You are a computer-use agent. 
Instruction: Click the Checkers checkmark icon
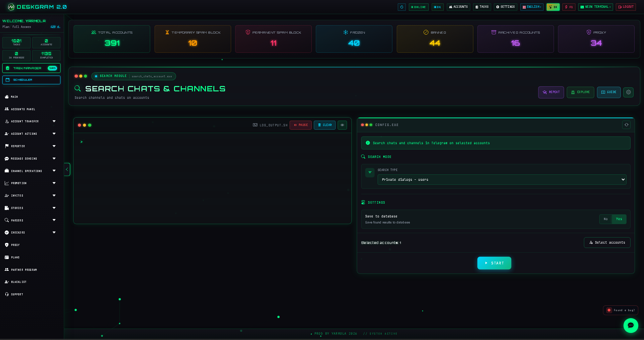[7, 232]
